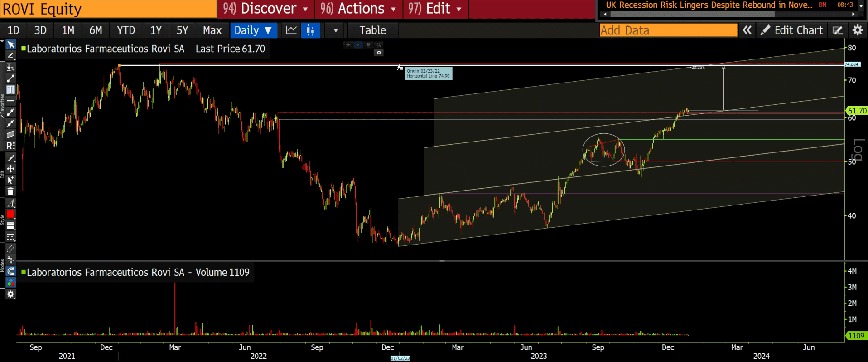This screenshot has height=362, width=868.
Task: Click the pencil mini-toolbar icon
Action: (x=358, y=44)
